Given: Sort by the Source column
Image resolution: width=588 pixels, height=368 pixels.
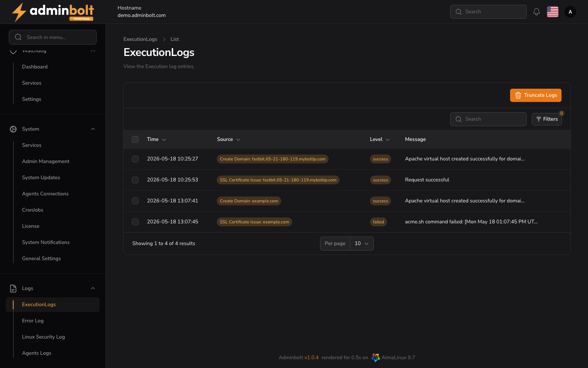Looking at the screenshot, I should (229, 139).
